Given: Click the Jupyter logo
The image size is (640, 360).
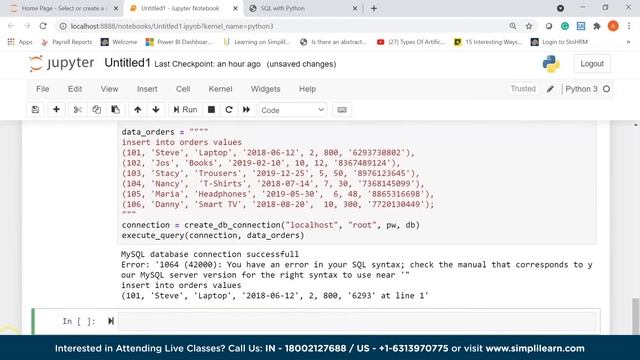Looking at the screenshot, I should click(62, 63).
